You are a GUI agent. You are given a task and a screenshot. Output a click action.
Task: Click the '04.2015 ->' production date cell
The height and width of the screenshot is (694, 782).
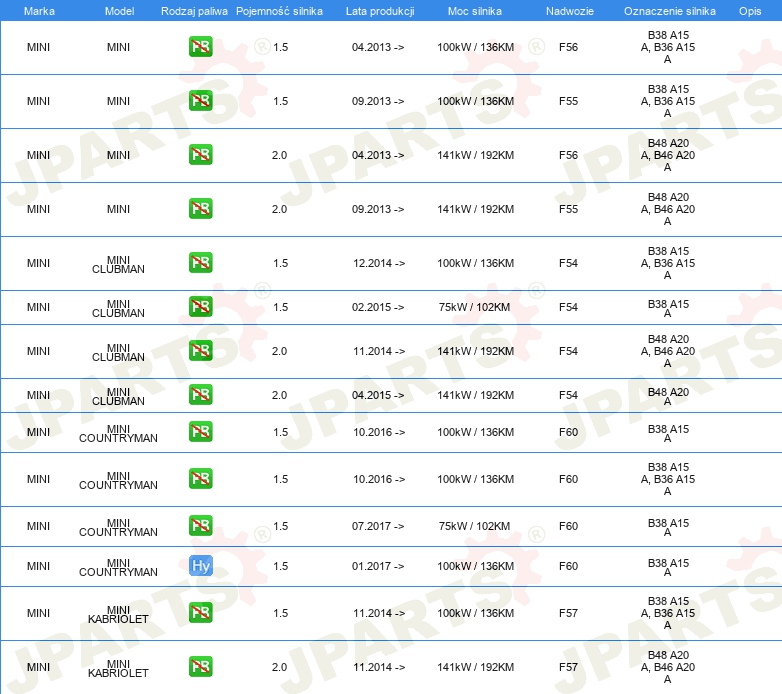tap(378, 395)
